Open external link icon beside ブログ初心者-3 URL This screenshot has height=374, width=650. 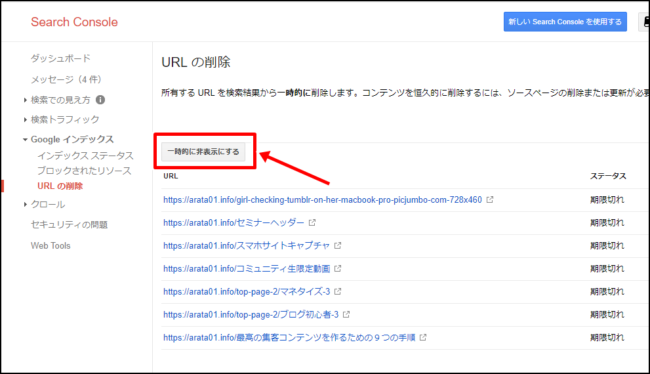347,315
